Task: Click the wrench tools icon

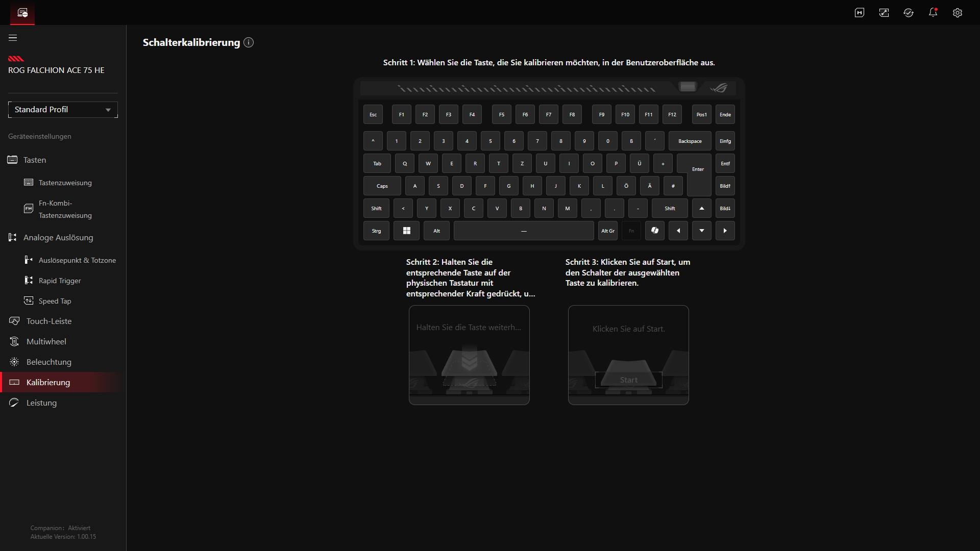Action: 884,13
